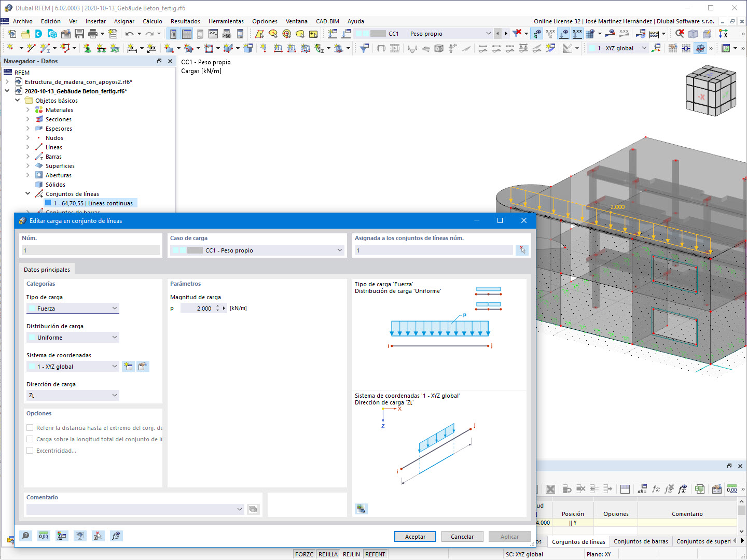The image size is (747, 560).
Task: Open the Resultados menu
Action: [185, 21]
